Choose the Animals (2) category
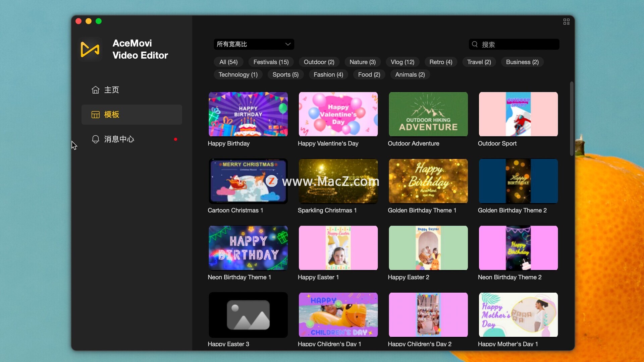 [410, 75]
